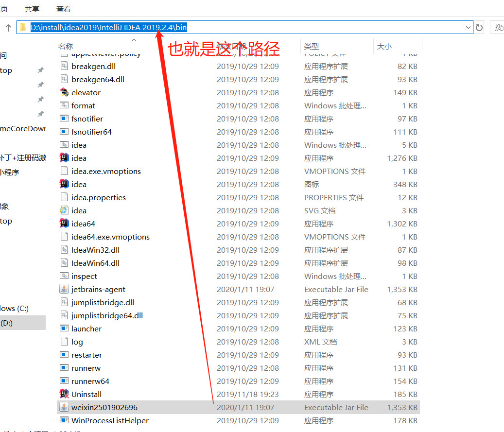Click the idea SVG document icon
This screenshot has height=432, width=504.
click(x=64, y=210)
